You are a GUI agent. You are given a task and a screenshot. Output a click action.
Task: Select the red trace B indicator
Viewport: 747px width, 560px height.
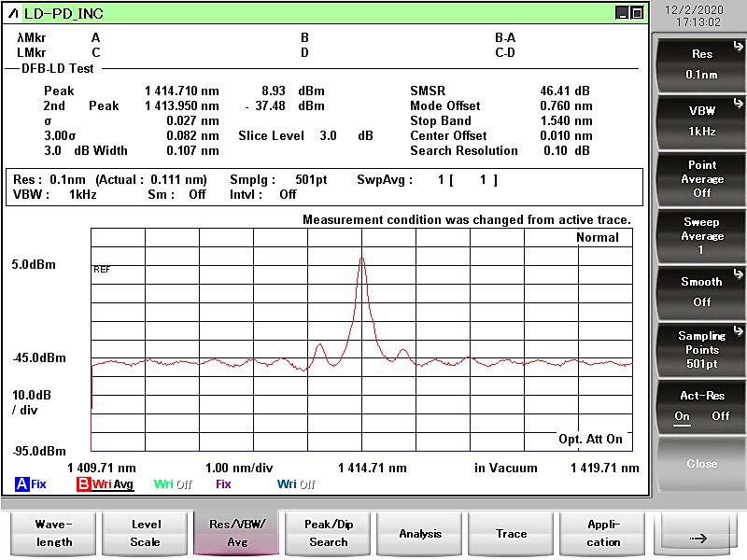[105, 484]
